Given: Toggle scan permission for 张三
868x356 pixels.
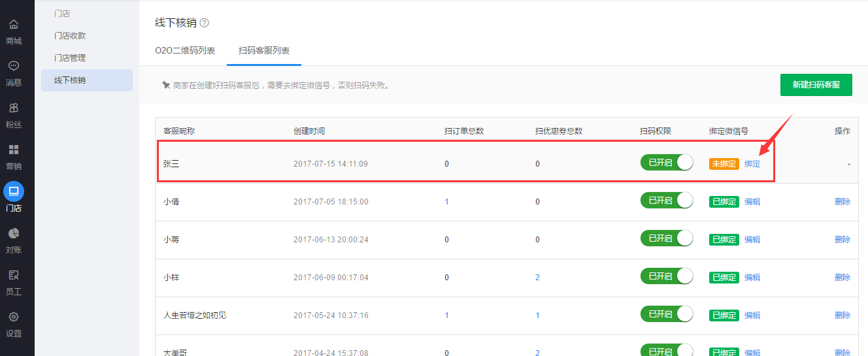Looking at the screenshot, I should pos(667,163).
